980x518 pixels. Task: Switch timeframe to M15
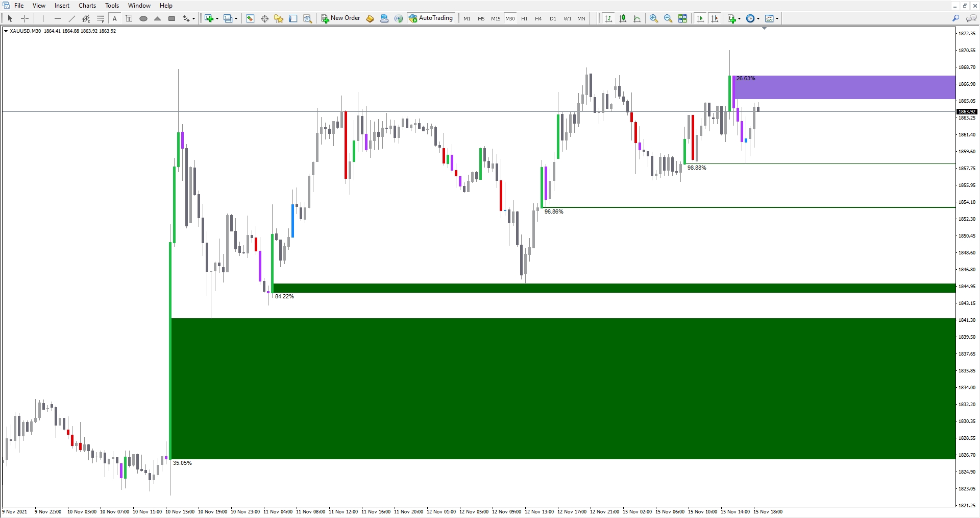pos(496,18)
